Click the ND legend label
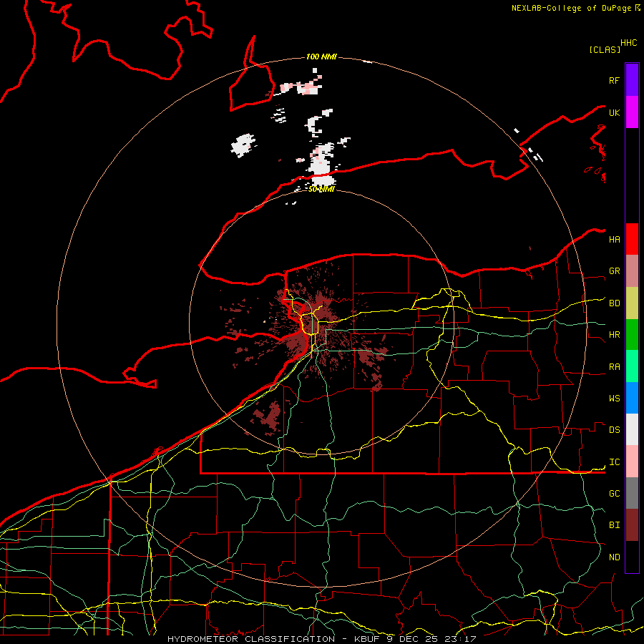Screen dimensions: 644x644 [x=614, y=557]
